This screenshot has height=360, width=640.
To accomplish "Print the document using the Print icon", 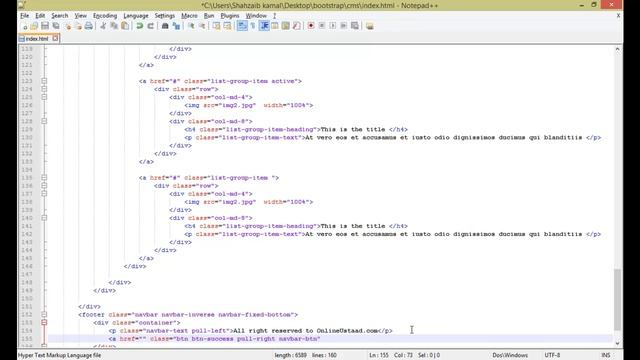I will tap(89, 26).
